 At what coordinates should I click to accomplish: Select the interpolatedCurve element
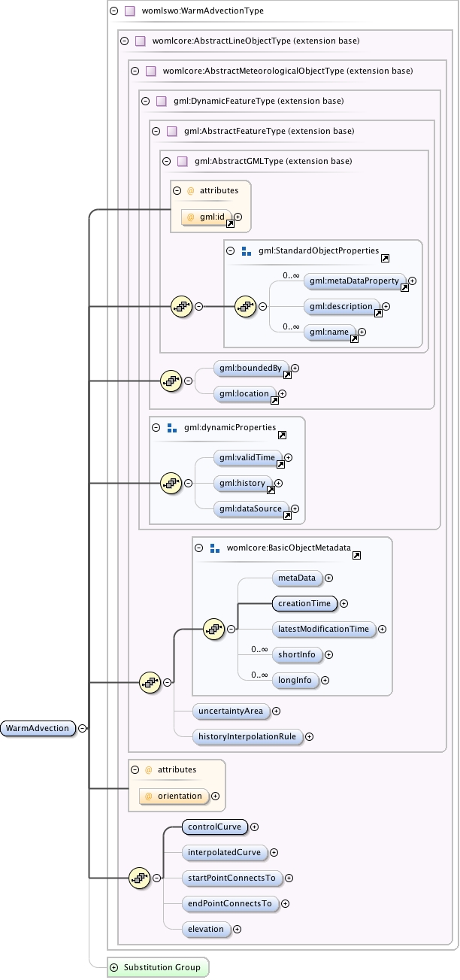(x=224, y=852)
